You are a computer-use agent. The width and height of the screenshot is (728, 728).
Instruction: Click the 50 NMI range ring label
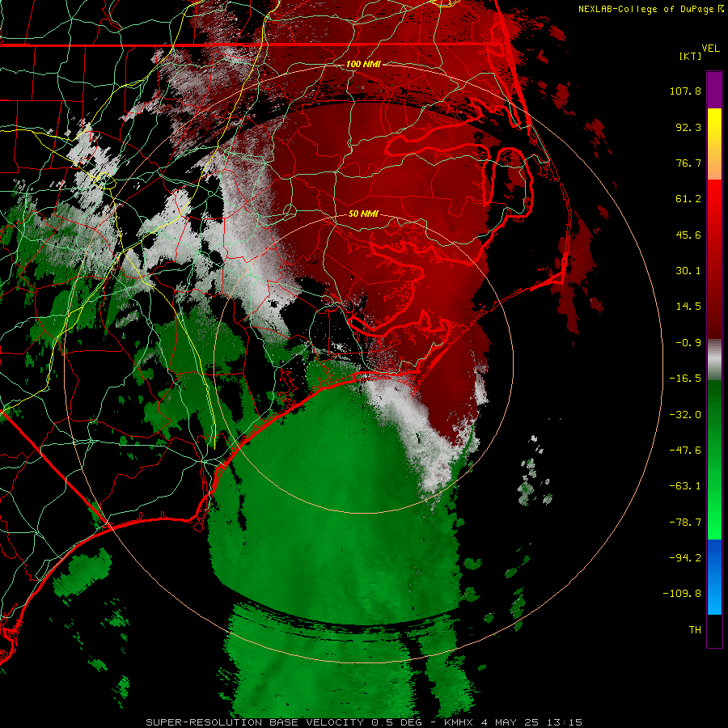click(363, 214)
